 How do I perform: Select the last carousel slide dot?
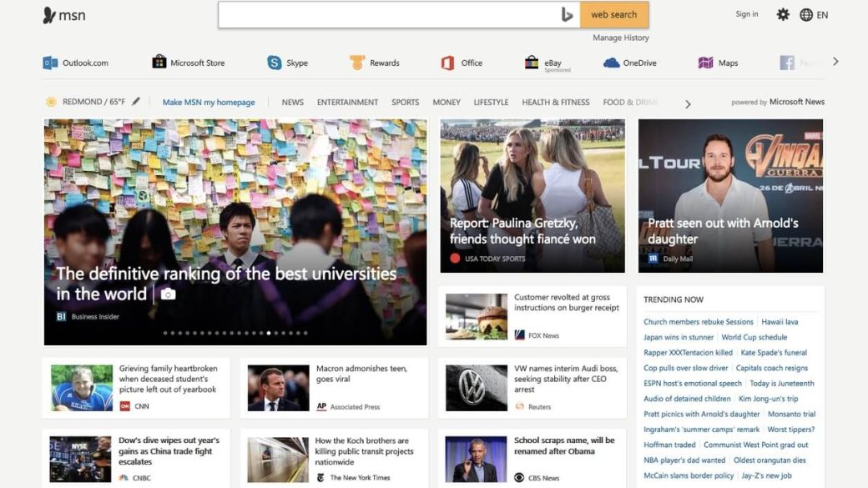305,333
